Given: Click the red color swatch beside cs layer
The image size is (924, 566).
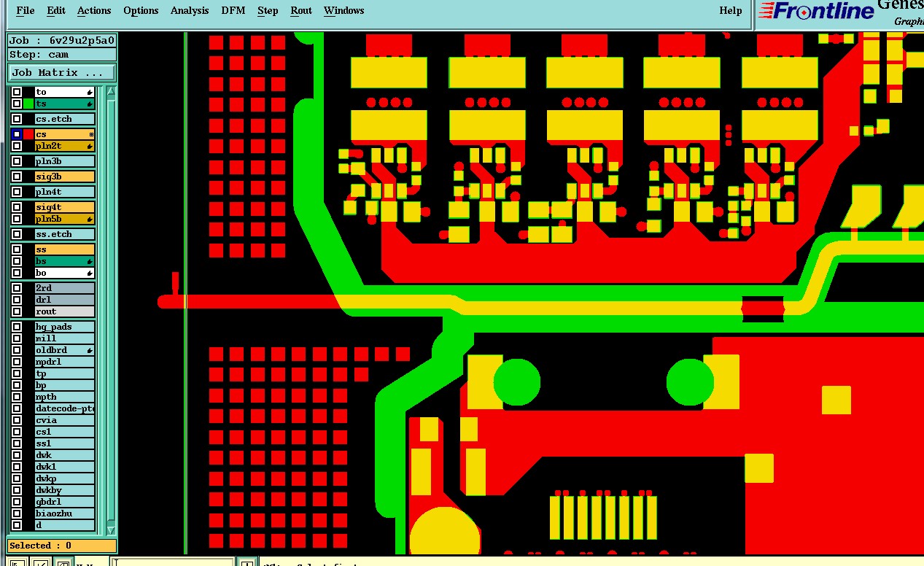Looking at the screenshot, I should coord(28,134).
